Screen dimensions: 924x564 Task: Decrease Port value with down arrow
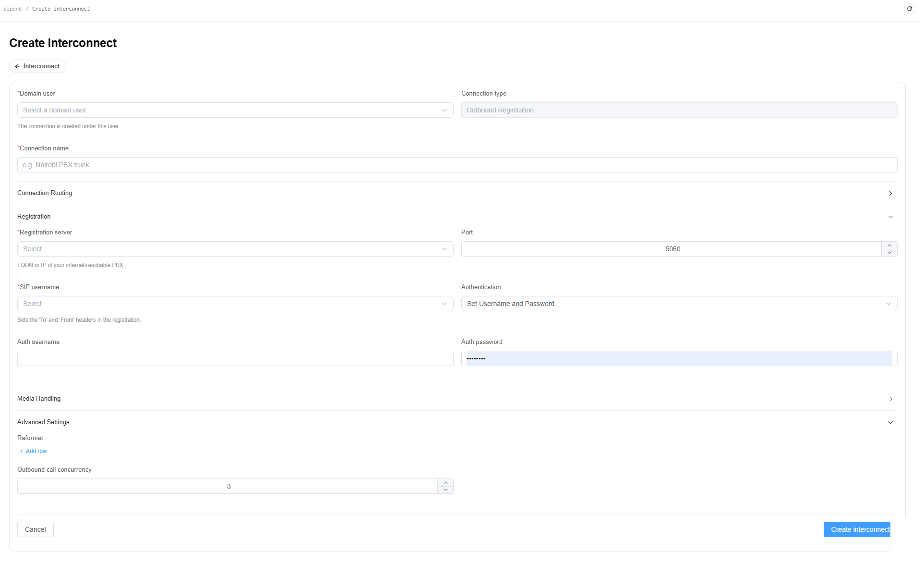click(889, 253)
